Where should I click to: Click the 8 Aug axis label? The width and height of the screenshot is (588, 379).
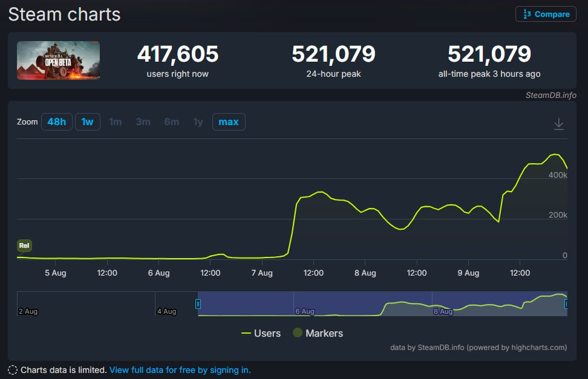365,273
